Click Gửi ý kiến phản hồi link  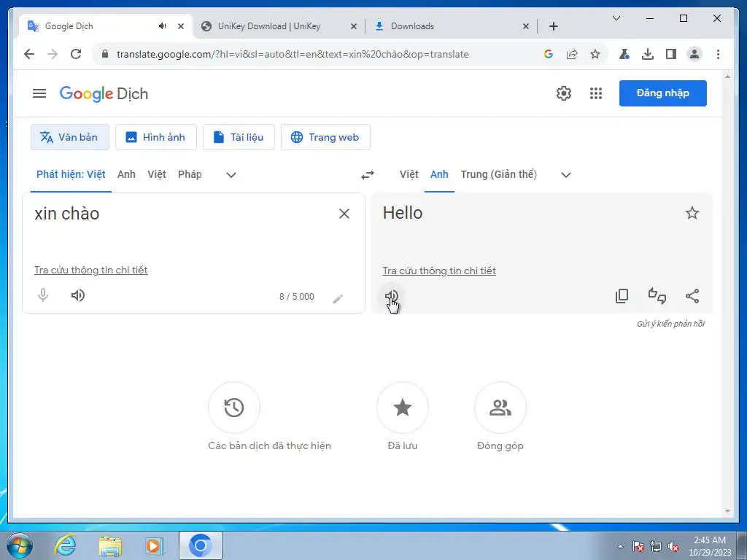[x=670, y=324]
